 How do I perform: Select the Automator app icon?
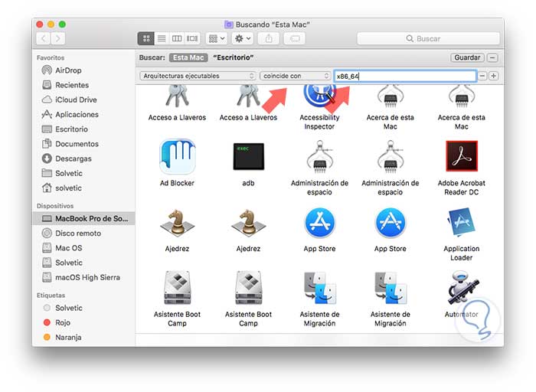tap(462, 288)
